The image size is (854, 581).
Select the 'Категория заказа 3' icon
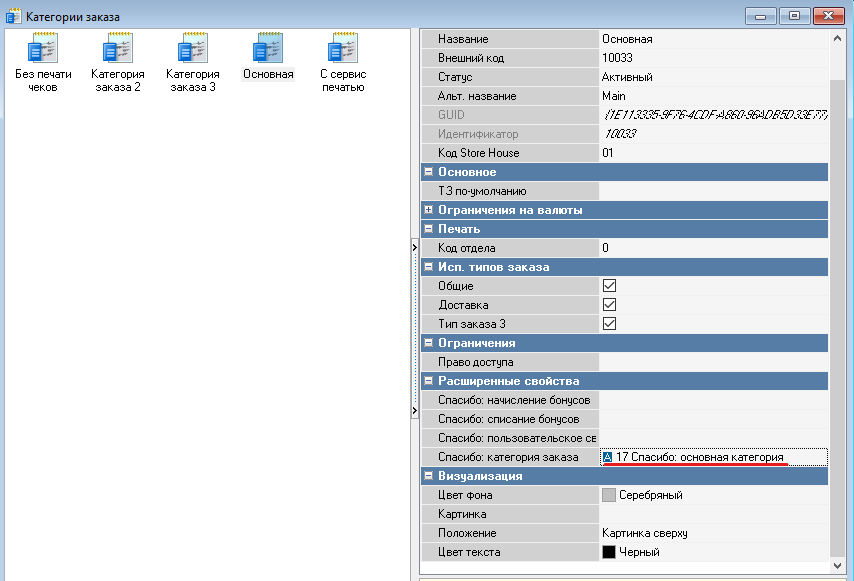(193, 49)
